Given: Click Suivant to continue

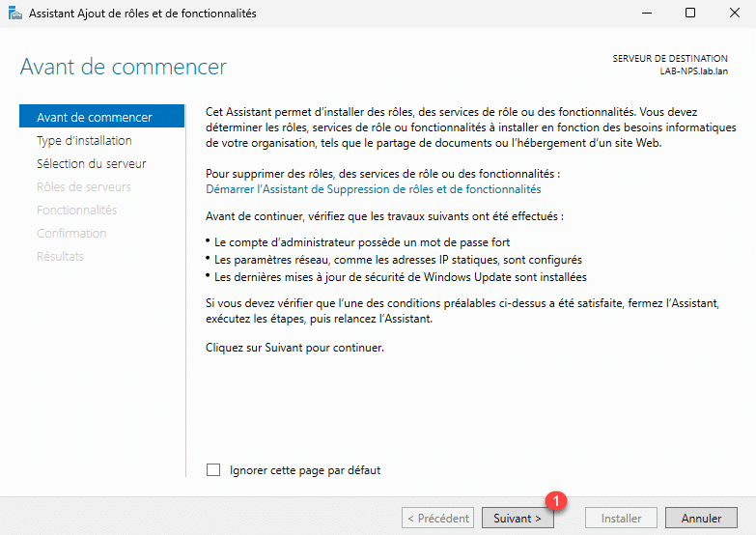Looking at the screenshot, I should pyautogui.click(x=518, y=519).
